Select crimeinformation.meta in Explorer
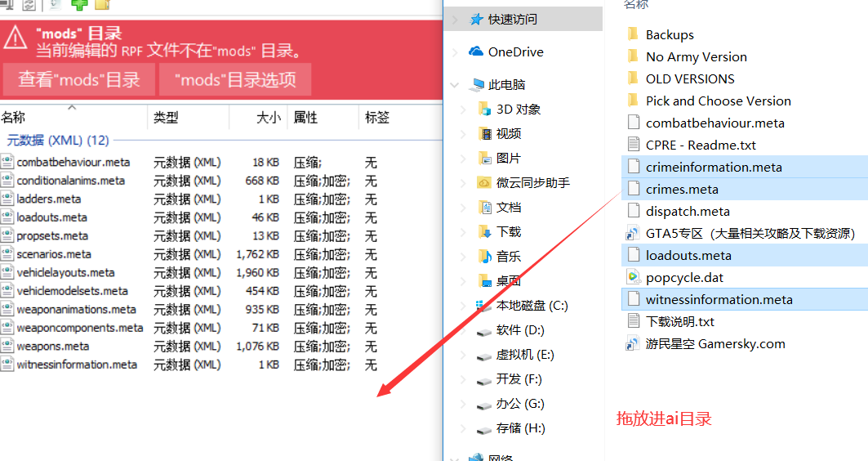The image size is (868, 461). point(745,167)
